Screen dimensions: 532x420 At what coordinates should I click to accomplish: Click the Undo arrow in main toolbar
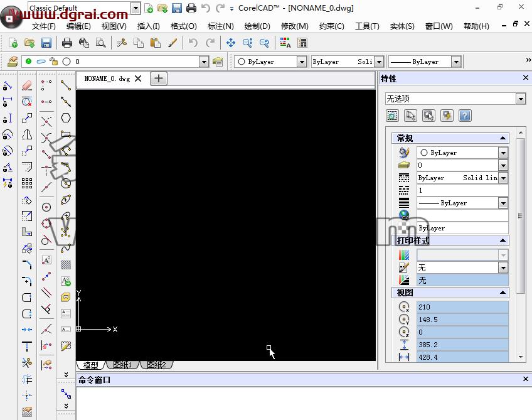193,43
